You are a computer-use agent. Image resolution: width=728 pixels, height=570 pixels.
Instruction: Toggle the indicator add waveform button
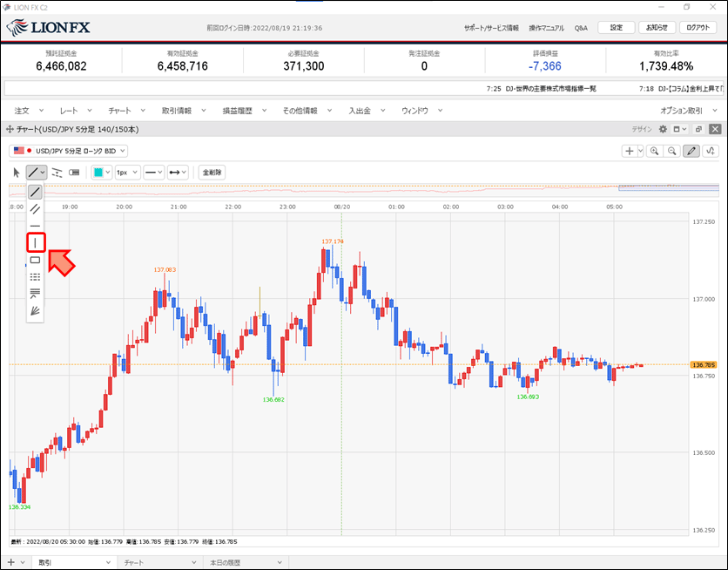click(711, 151)
